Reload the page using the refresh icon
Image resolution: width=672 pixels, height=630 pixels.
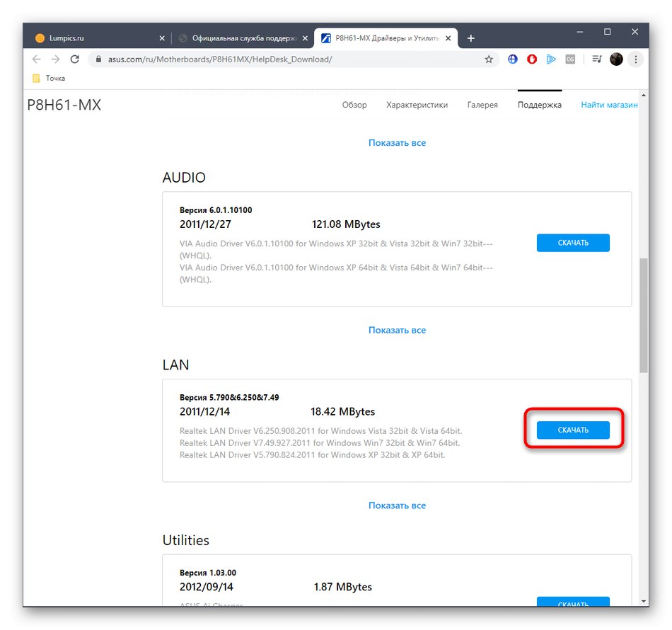click(74, 59)
